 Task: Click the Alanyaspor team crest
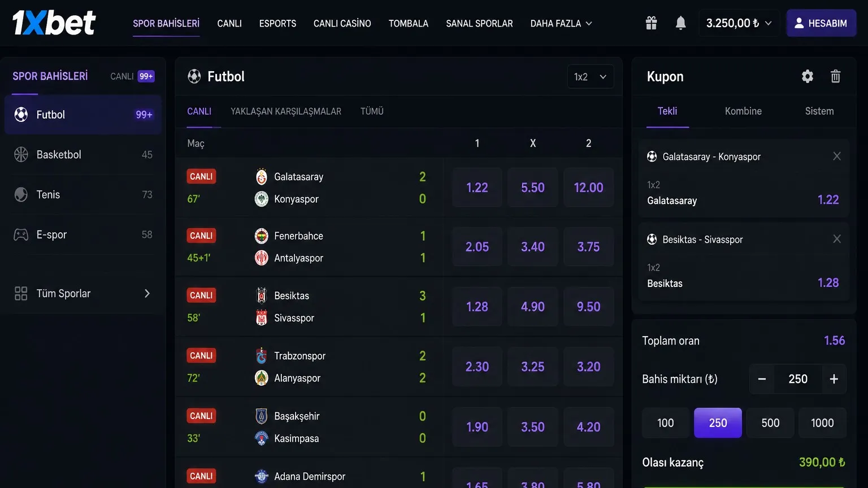coord(261,378)
